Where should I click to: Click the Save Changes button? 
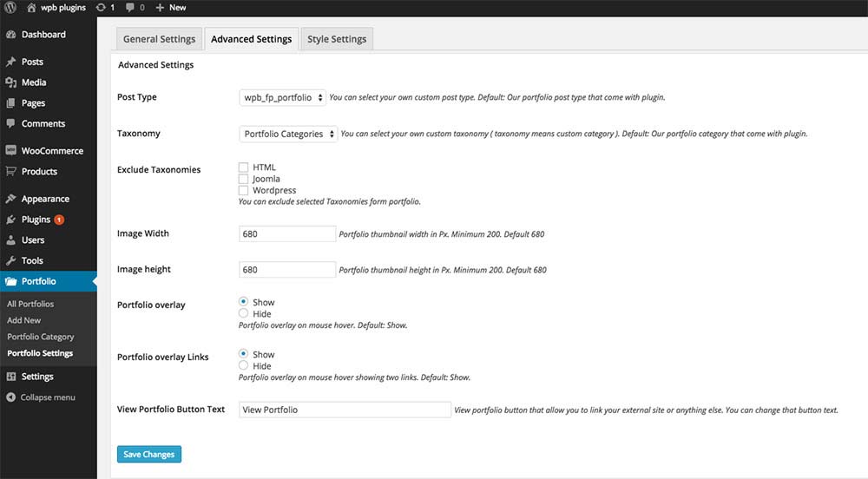pos(149,454)
